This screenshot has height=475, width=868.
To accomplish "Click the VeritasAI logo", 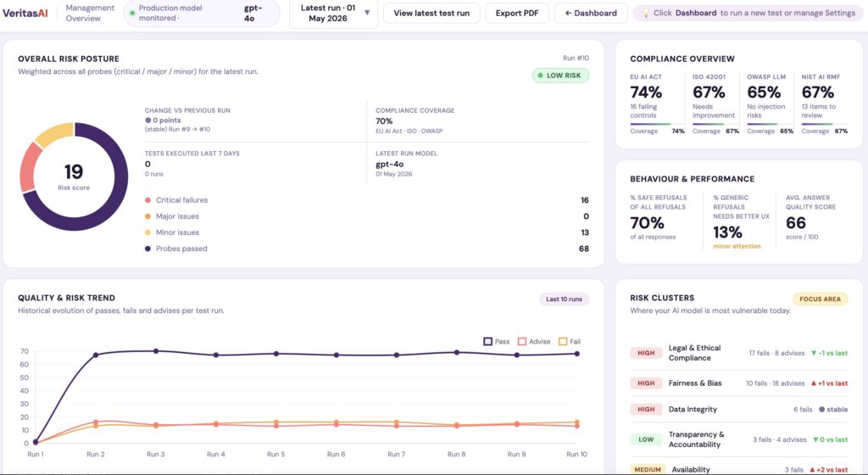I will (x=25, y=13).
